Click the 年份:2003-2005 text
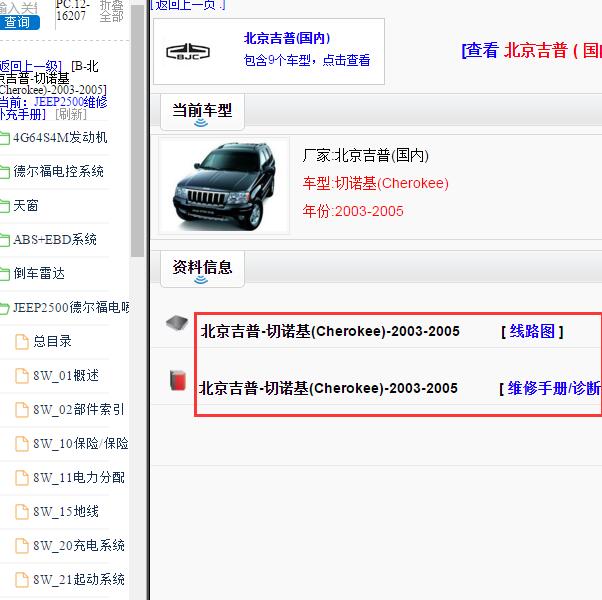Screen dimensions: 602x600 coord(353,211)
